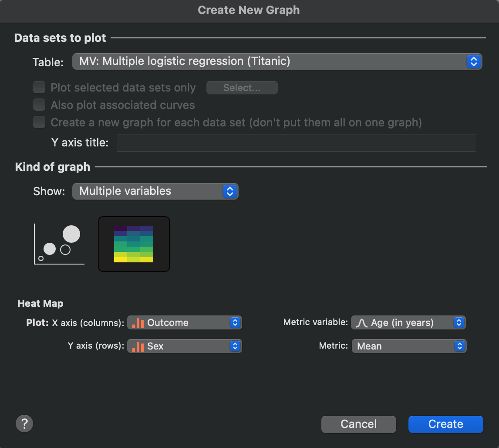The width and height of the screenshot is (499, 448).
Task: Click the orange bar icon beside Outcome
Action: click(138, 323)
